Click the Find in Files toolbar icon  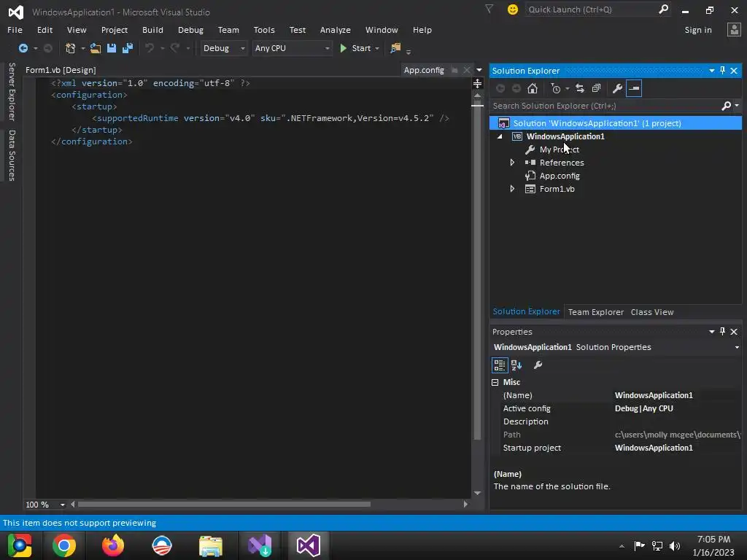tap(395, 48)
